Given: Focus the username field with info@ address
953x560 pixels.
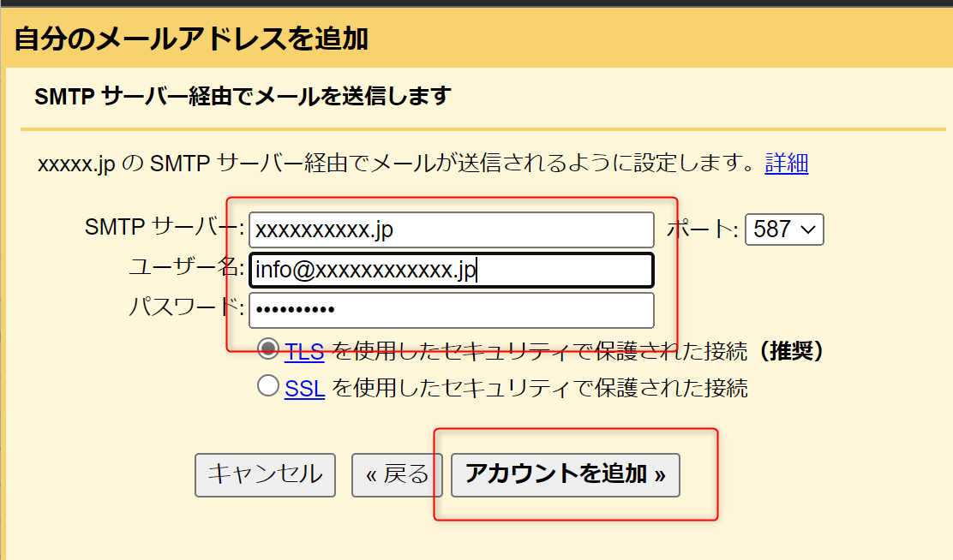Looking at the screenshot, I should (x=452, y=271).
